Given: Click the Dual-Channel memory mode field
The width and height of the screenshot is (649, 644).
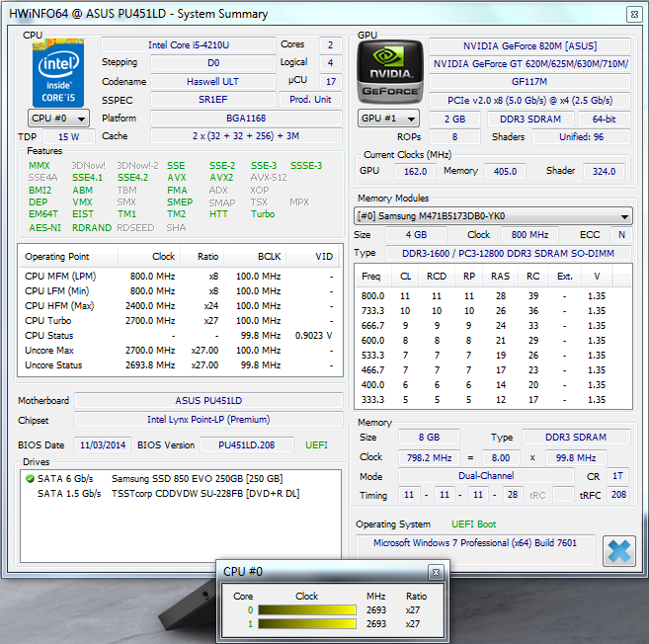Looking at the screenshot, I should point(486,475).
